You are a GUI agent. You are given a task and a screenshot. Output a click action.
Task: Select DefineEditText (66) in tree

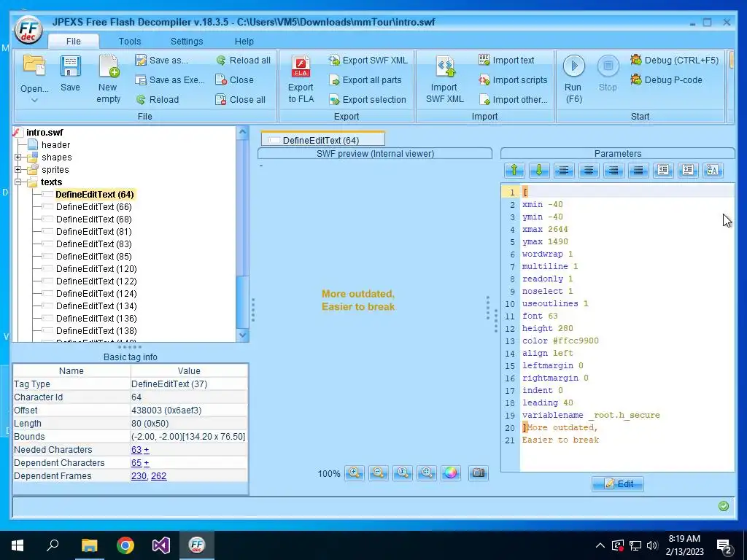pyautogui.click(x=94, y=206)
